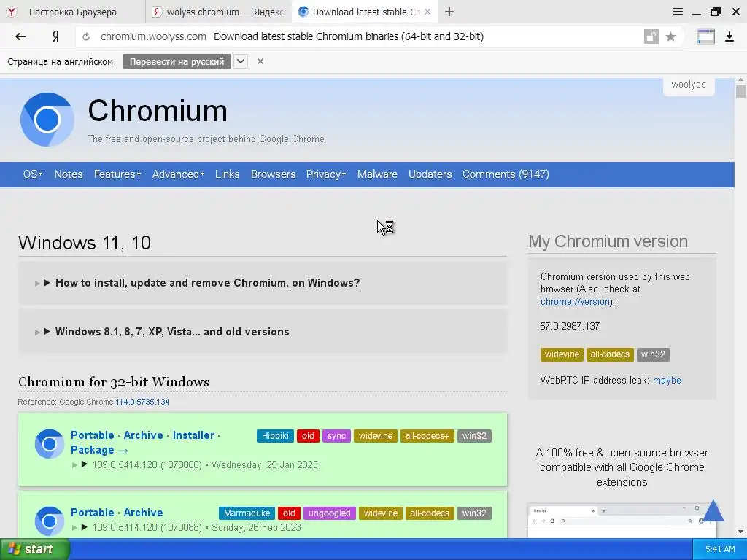The image size is (747, 560).
Task: Click win32 tag in My Chromium version
Action: (x=653, y=354)
